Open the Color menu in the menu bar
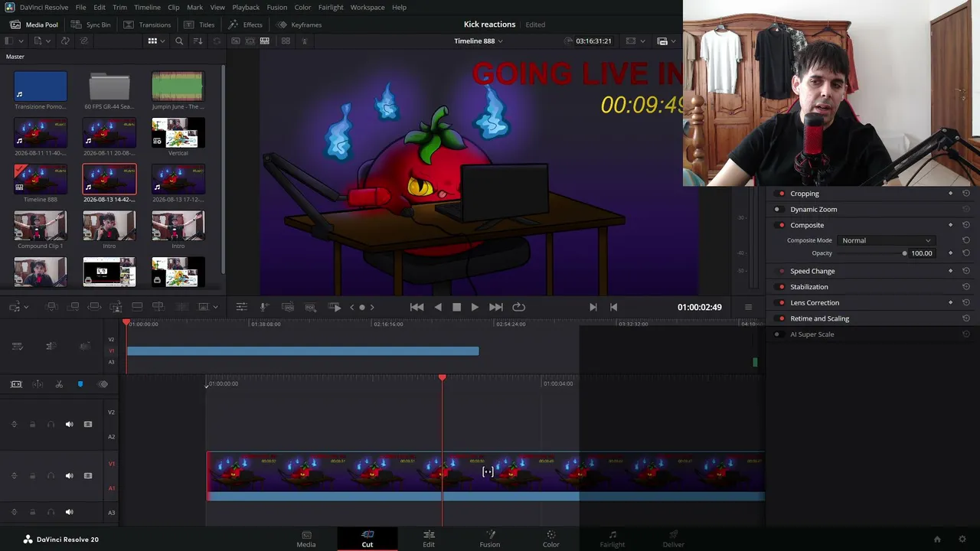The width and height of the screenshot is (980, 551). coord(302,7)
